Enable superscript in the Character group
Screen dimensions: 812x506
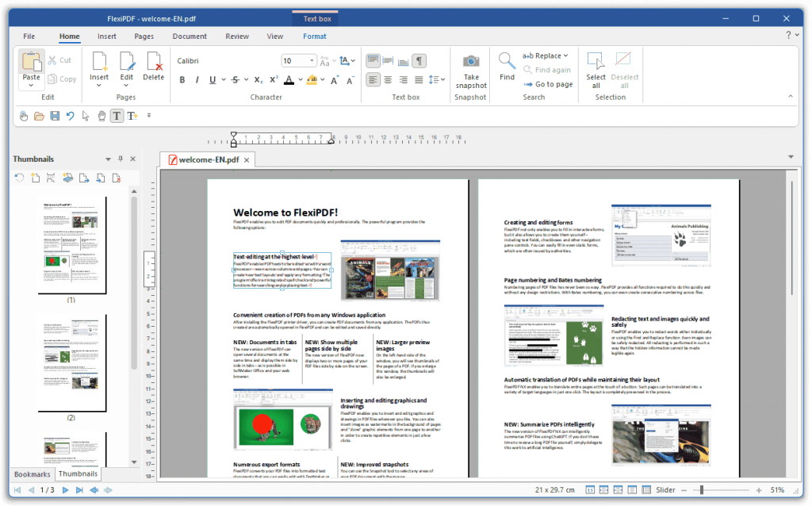(x=273, y=80)
